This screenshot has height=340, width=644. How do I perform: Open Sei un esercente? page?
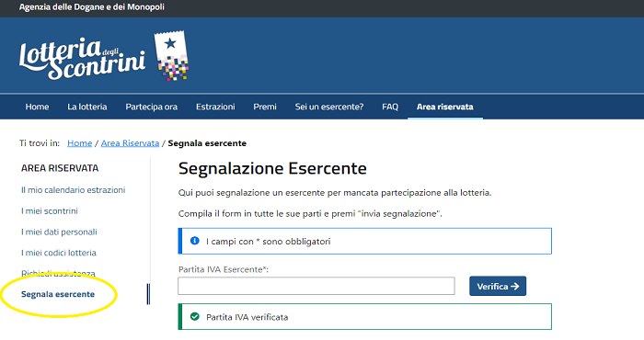click(x=329, y=107)
